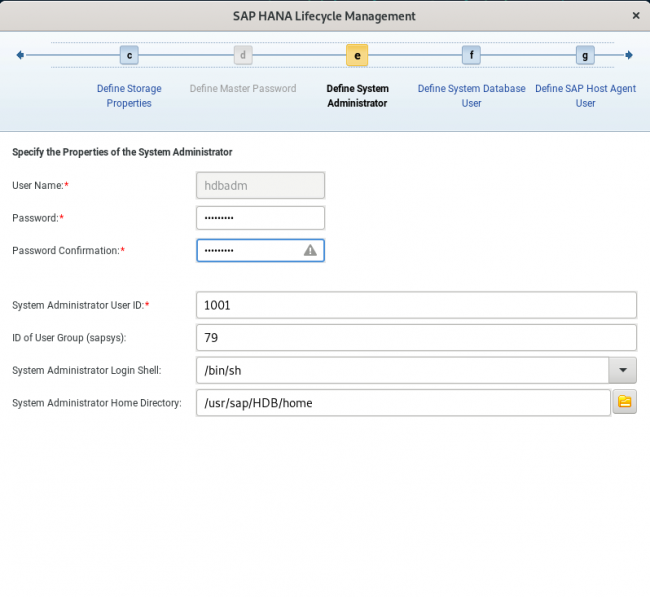This screenshot has height=597, width=650.
Task: Focus the Password Confirmation field
Action: click(x=260, y=250)
